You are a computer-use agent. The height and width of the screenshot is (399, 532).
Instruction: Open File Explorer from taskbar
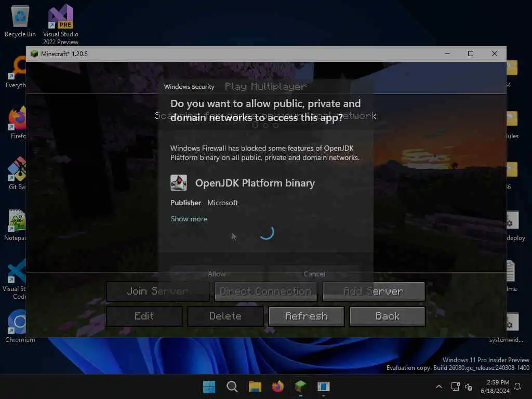pos(255,387)
